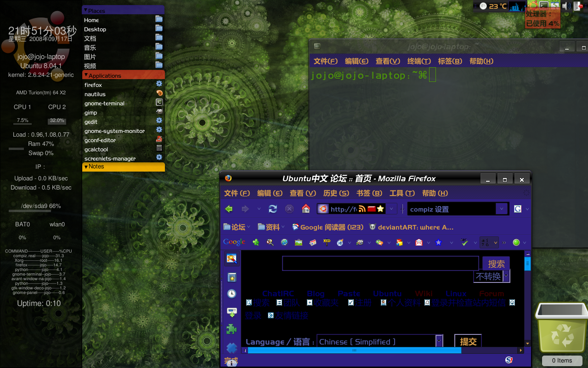588x368 pixels.
Task: Click the blue star toolbar icon
Action: 439,242
